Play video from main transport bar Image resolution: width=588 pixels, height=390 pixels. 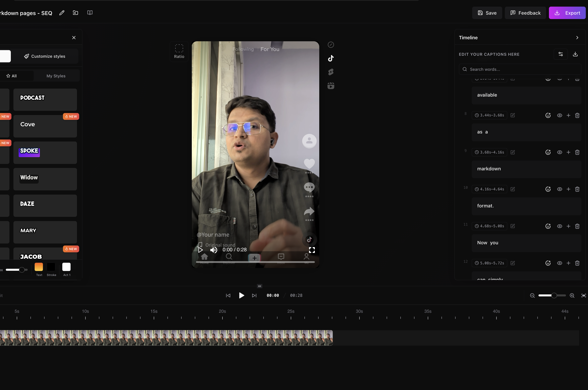point(241,295)
